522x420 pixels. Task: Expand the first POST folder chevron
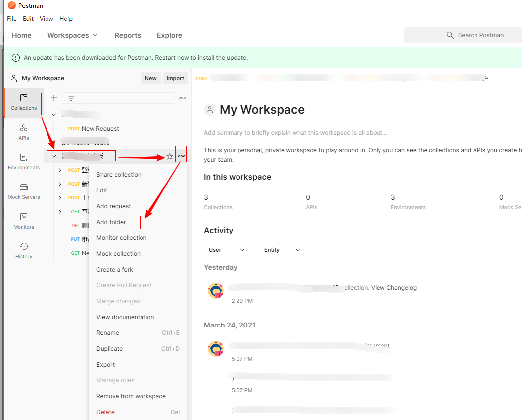(x=60, y=170)
